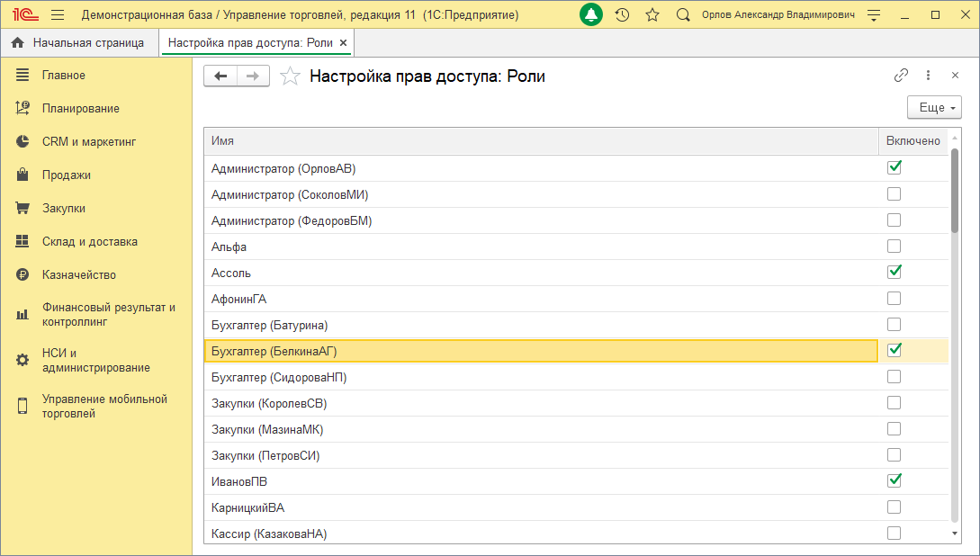Screen dimensions: 980x556
Task: Enable Бухгалтер (Батурина) checkbox
Action: point(895,325)
